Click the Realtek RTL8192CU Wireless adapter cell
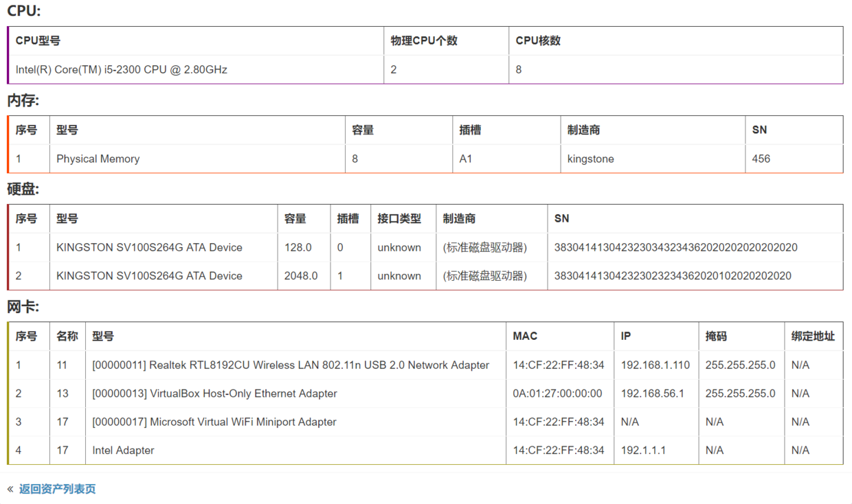This screenshot has height=504, width=852. coord(291,365)
